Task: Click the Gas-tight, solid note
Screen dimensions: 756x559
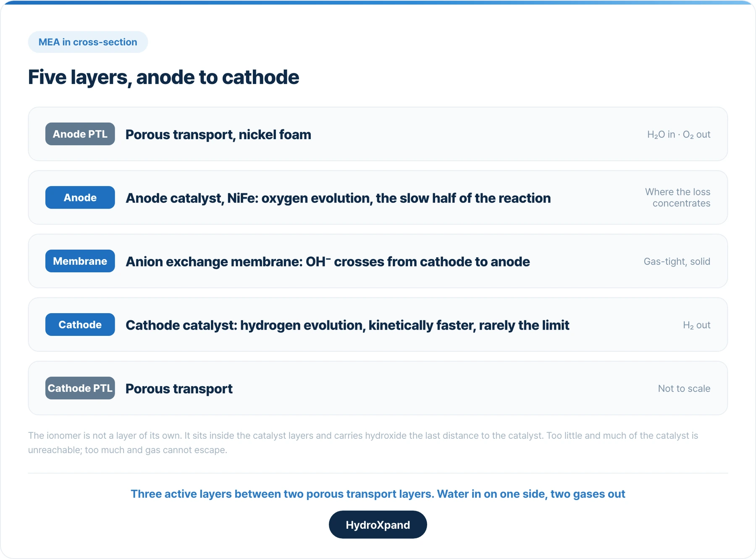Action: tap(677, 261)
